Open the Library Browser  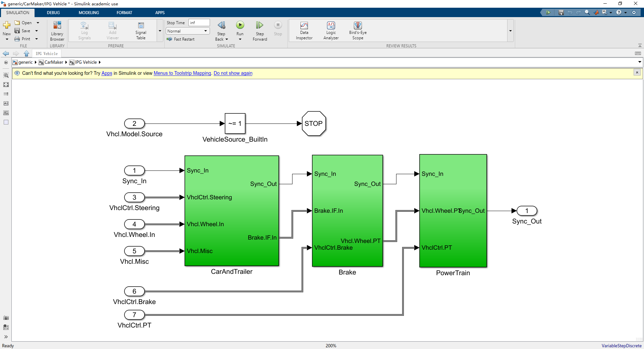click(x=57, y=31)
